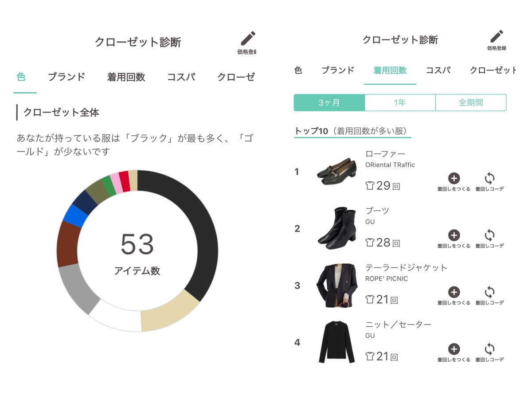Tap the recycle-arrows icon for the knit sweater

click(489, 349)
